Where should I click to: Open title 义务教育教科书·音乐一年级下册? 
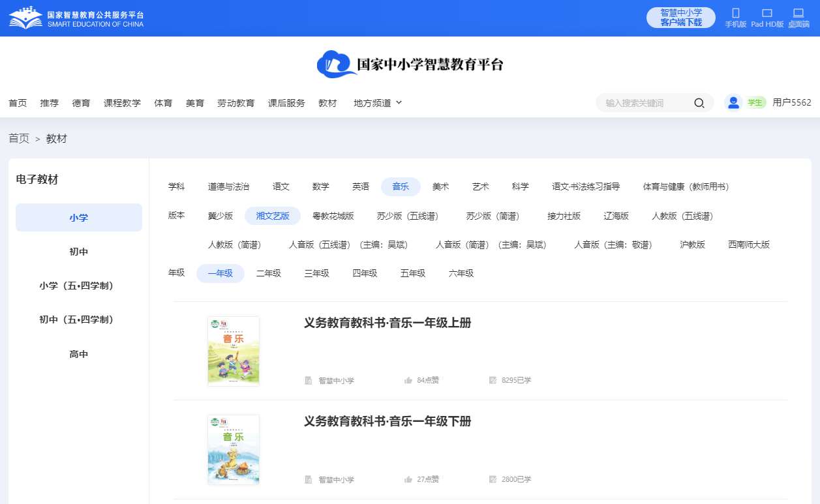387,421
